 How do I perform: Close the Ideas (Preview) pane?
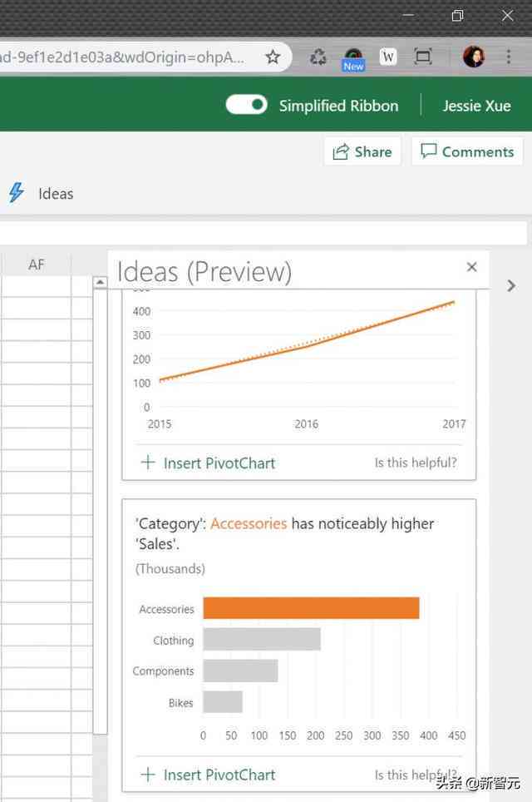(471, 267)
